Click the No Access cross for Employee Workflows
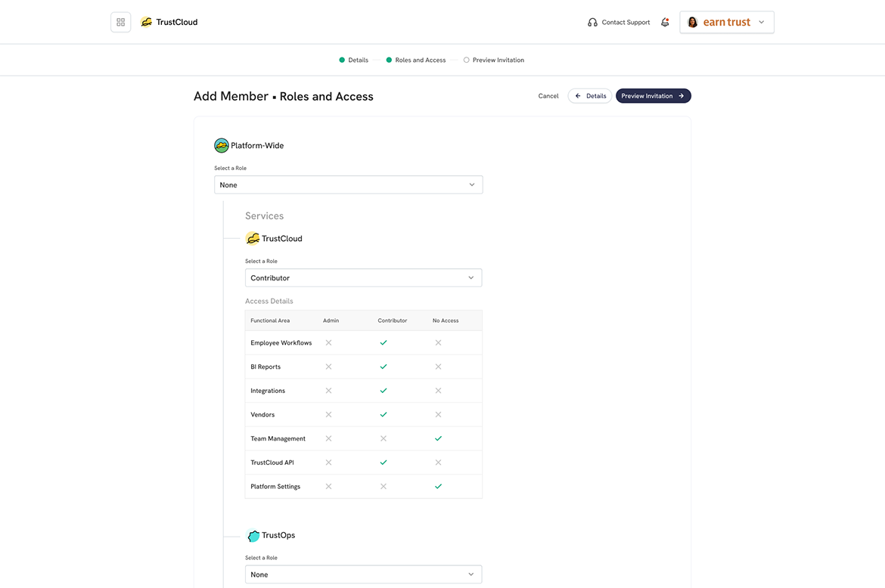The width and height of the screenshot is (885, 588). (438, 343)
